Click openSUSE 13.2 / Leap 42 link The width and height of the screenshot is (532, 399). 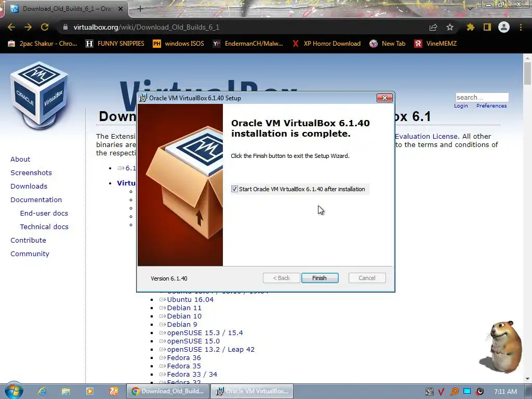(211, 350)
